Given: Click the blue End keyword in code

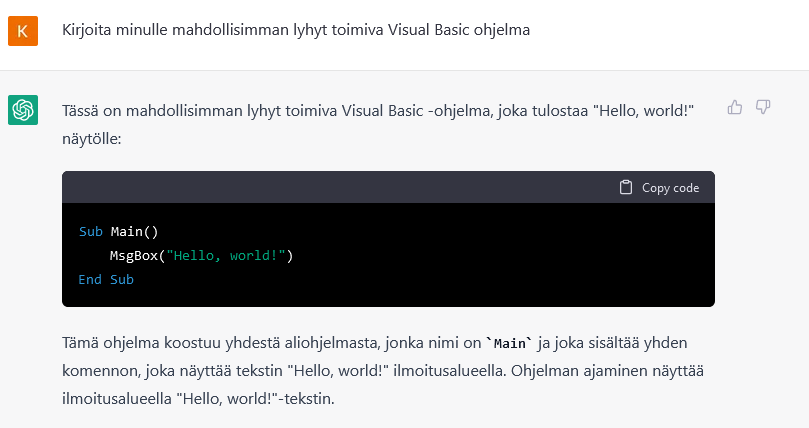Looking at the screenshot, I should pos(90,279).
